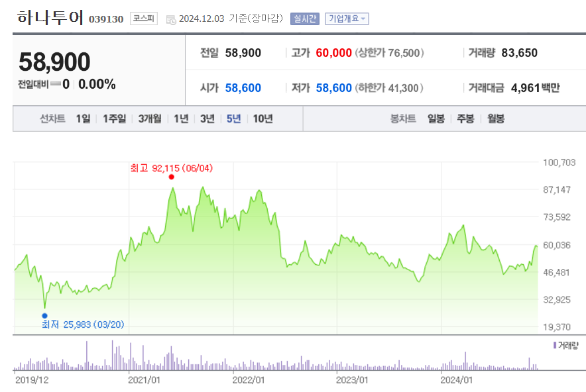Click the 최저 25,983 (03/20) label
586x392 pixels.
click(x=83, y=324)
